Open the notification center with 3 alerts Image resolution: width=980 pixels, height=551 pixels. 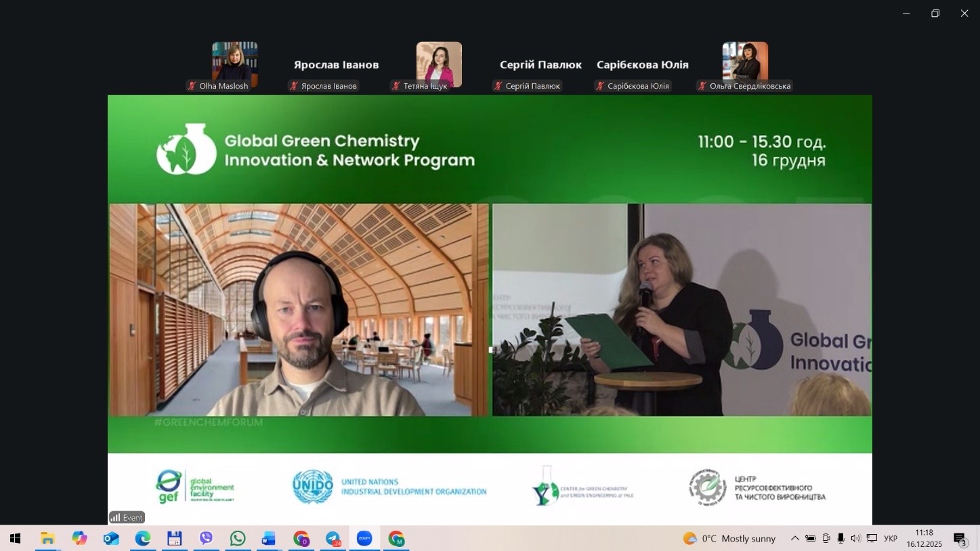click(960, 539)
